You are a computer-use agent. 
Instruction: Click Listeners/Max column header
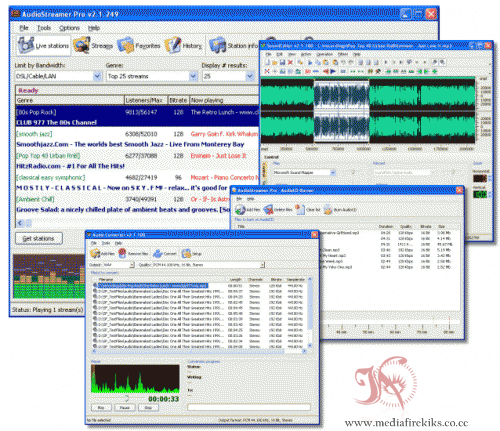pyautogui.click(x=146, y=100)
